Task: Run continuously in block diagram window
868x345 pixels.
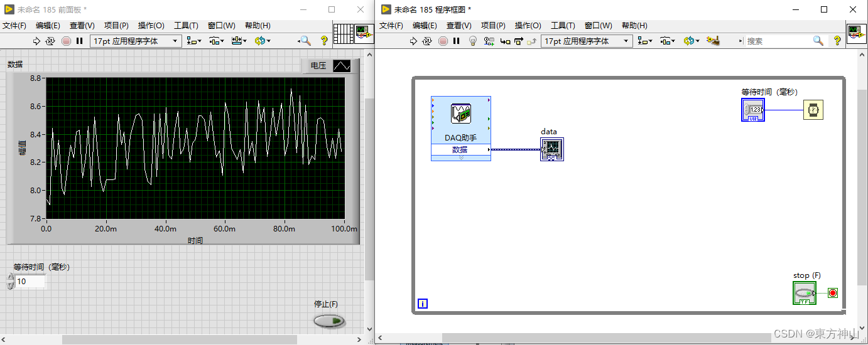Action: pos(427,41)
